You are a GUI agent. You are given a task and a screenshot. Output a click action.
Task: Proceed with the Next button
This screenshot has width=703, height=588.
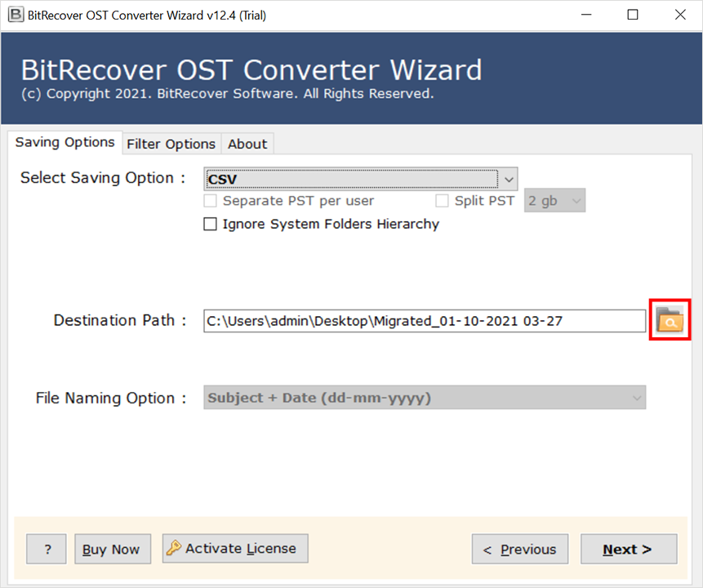pyautogui.click(x=629, y=549)
